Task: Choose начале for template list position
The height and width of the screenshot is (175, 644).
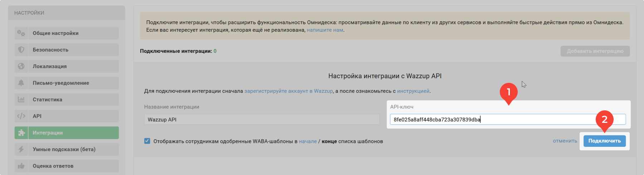Action: (x=308, y=141)
